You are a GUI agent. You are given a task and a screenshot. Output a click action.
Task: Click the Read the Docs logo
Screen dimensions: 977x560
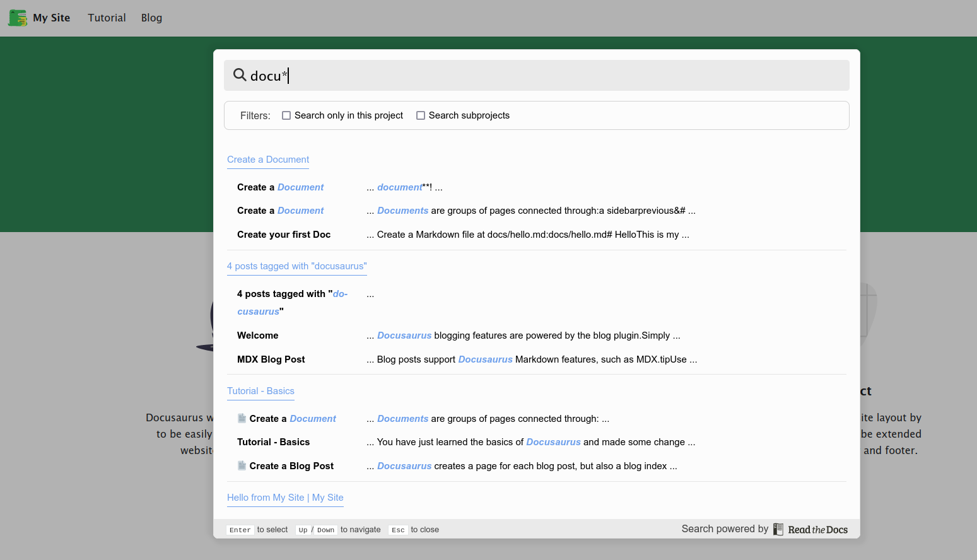pyautogui.click(x=810, y=529)
